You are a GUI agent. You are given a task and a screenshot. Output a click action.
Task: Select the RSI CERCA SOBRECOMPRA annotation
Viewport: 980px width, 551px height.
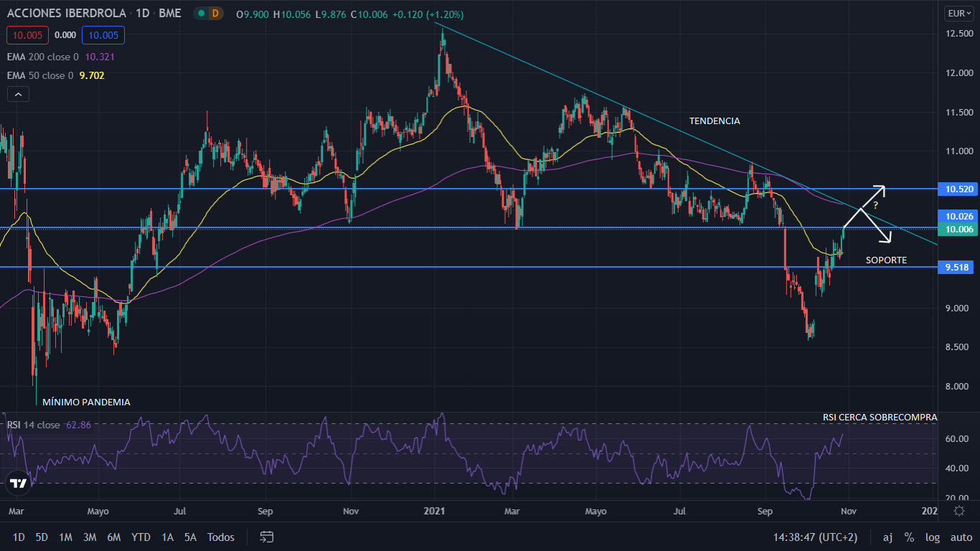(x=880, y=417)
